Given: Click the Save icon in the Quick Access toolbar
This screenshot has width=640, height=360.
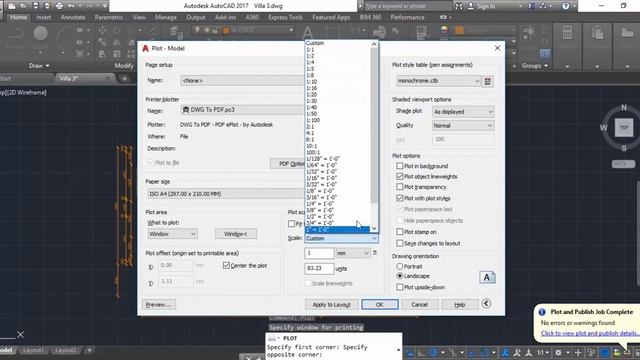Looking at the screenshot, I should [36, 6].
